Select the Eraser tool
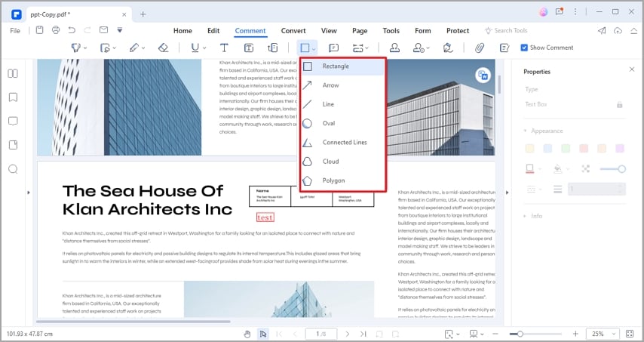This screenshot has height=342, width=644. (163, 48)
